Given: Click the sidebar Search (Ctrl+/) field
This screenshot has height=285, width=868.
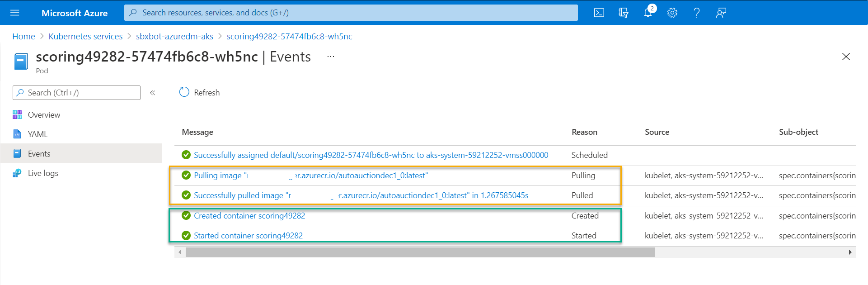Looking at the screenshot, I should tap(77, 93).
